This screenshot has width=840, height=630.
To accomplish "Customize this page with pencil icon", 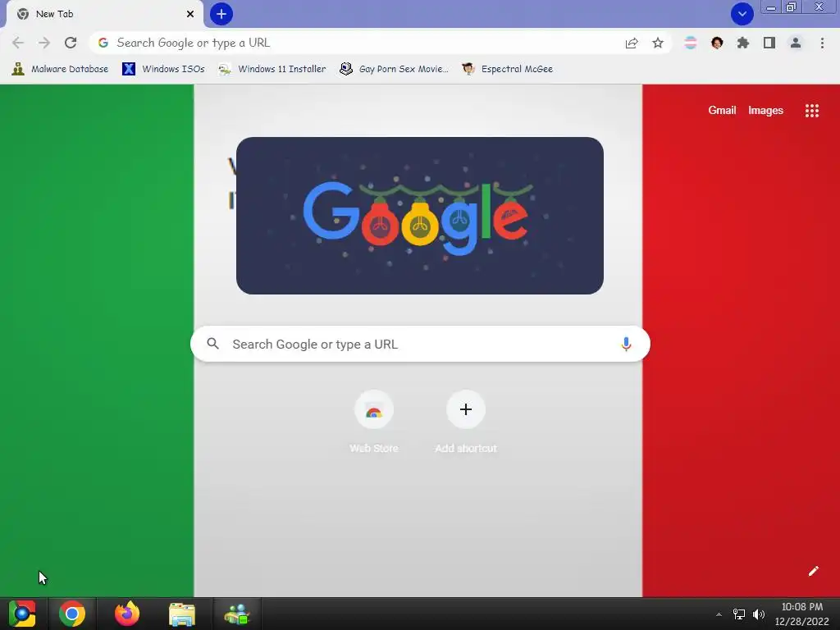I will [813, 571].
